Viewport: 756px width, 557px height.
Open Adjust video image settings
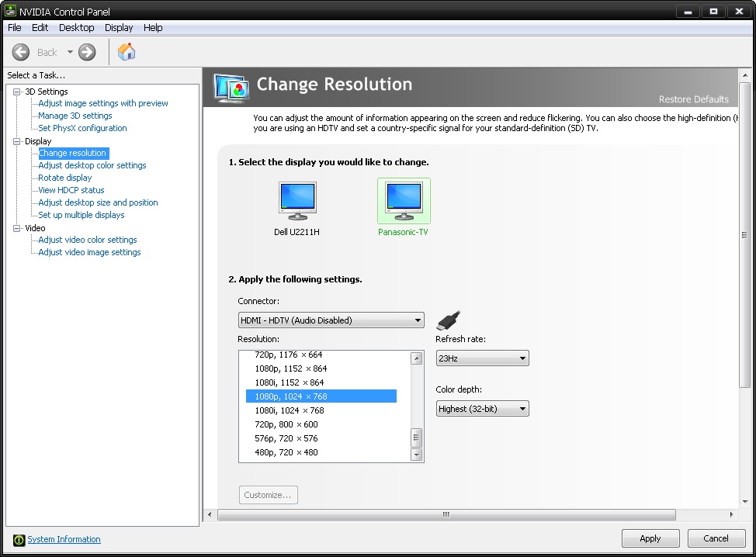90,252
